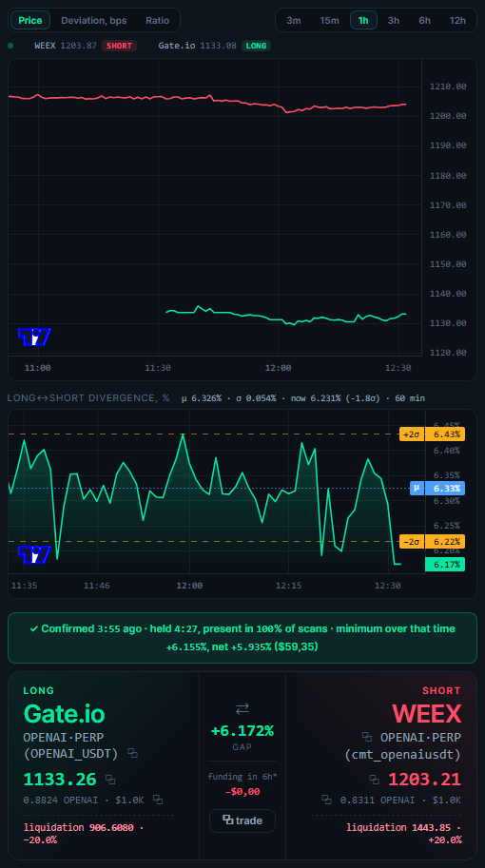The image size is (485, 868).
Task: Click the TradingView logo on price chart
Action: [x=34, y=337]
